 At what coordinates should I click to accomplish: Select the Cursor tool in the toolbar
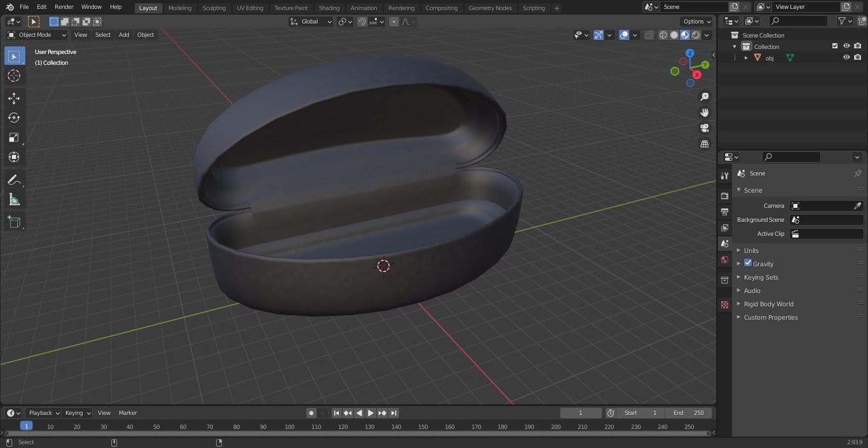point(14,76)
